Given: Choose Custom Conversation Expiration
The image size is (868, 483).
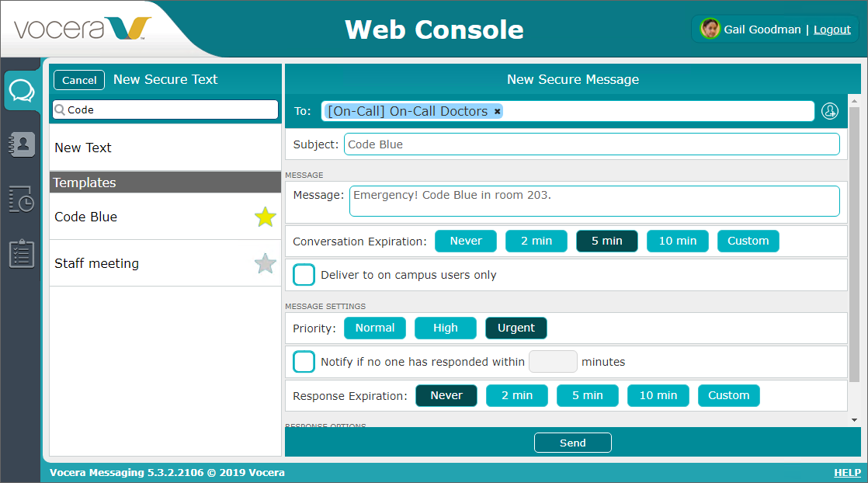Looking at the screenshot, I should (x=748, y=241).
